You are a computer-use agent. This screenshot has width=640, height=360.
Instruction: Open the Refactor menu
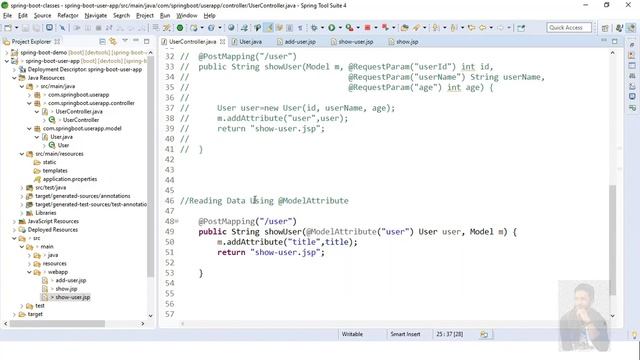click(x=68, y=16)
